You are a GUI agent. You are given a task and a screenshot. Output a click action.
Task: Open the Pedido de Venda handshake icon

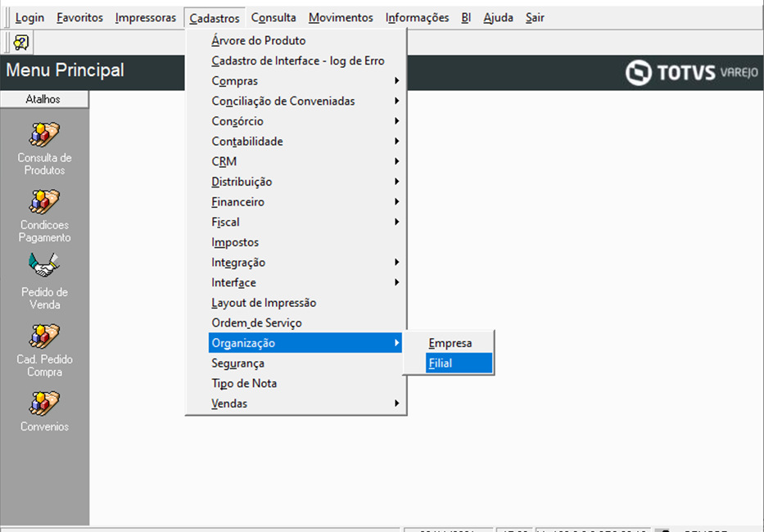click(x=44, y=265)
